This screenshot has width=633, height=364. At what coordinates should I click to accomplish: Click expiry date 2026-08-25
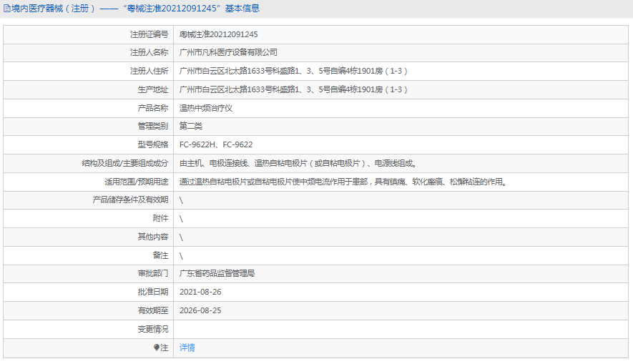point(200,310)
